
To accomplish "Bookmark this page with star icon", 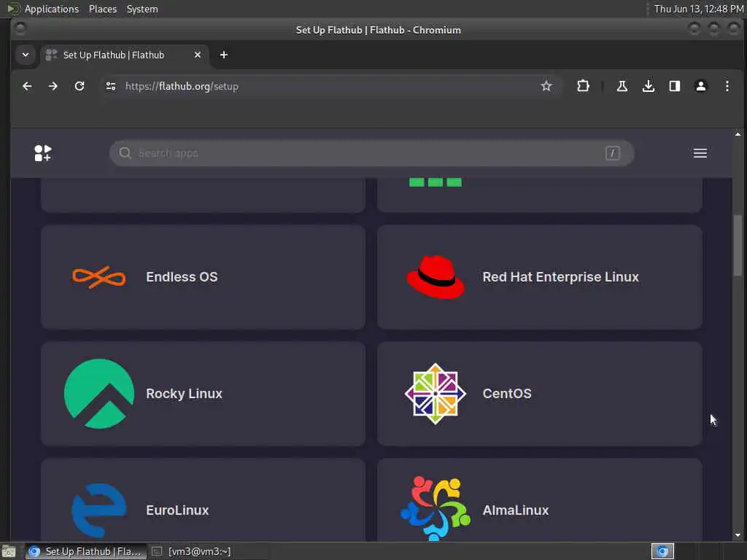I will [546, 86].
